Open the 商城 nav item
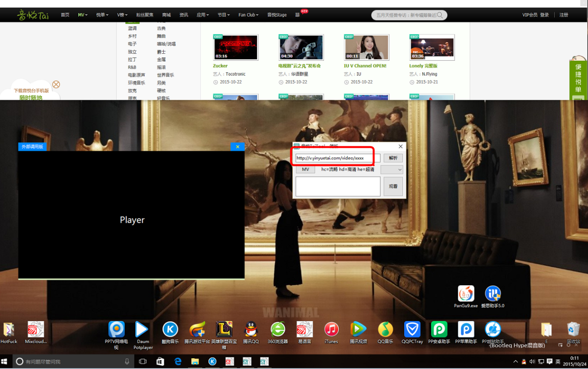This screenshot has height=369, width=588. pyautogui.click(x=166, y=15)
